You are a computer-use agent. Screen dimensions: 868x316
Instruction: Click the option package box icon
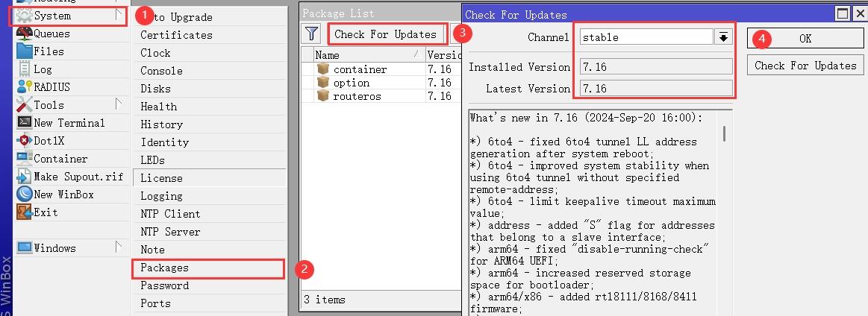coord(322,82)
